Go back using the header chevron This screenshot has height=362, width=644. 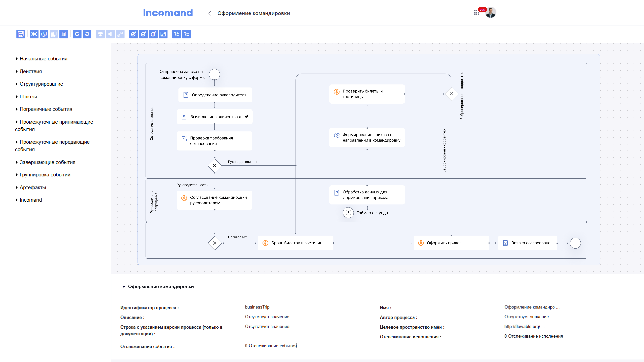click(210, 13)
